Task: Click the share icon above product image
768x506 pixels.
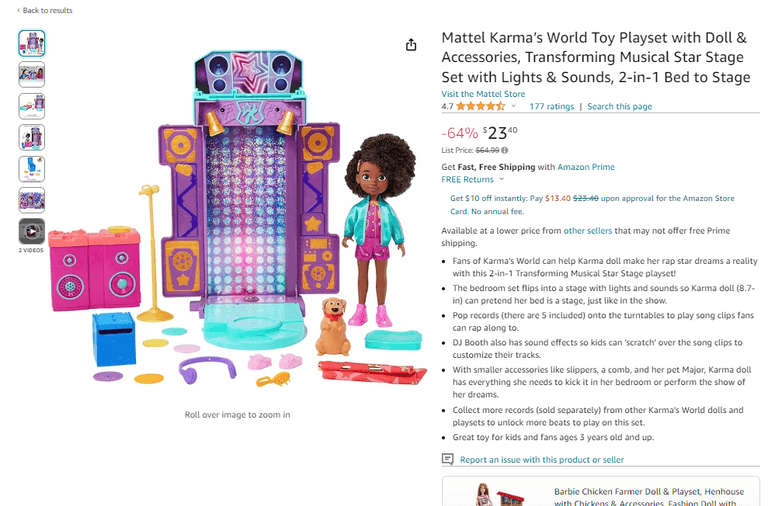Action: [411, 45]
